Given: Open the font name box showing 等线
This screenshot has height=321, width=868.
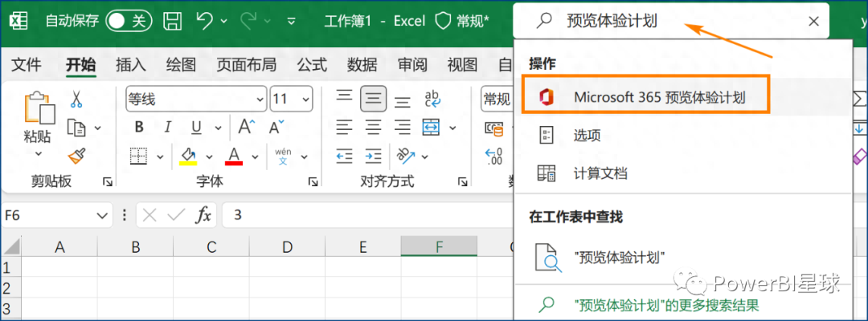Looking at the screenshot, I should point(197,99).
